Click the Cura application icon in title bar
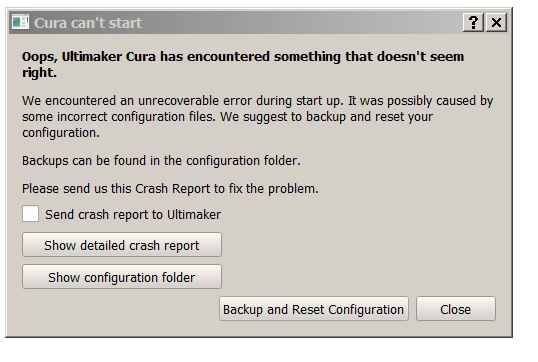The height and width of the screenshot is (362, 538). click(x=20, y=22)
